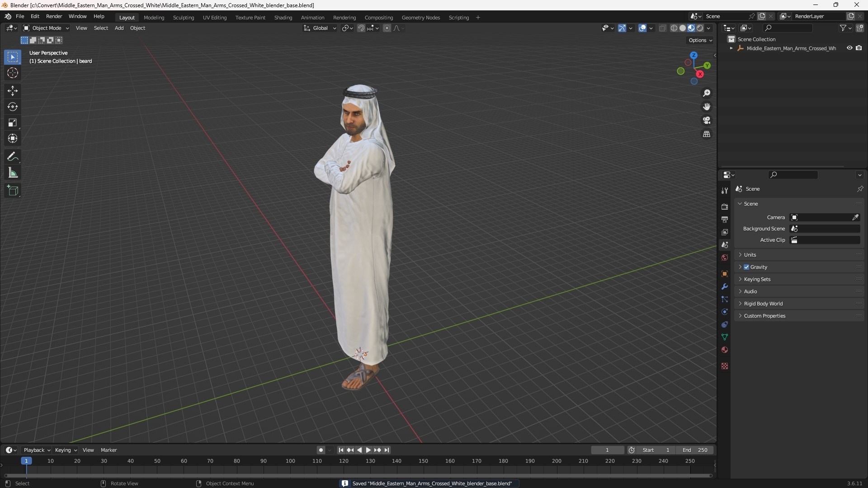Open the Physics properties tab
Screen dimensions: 868x488
[725, 312]
